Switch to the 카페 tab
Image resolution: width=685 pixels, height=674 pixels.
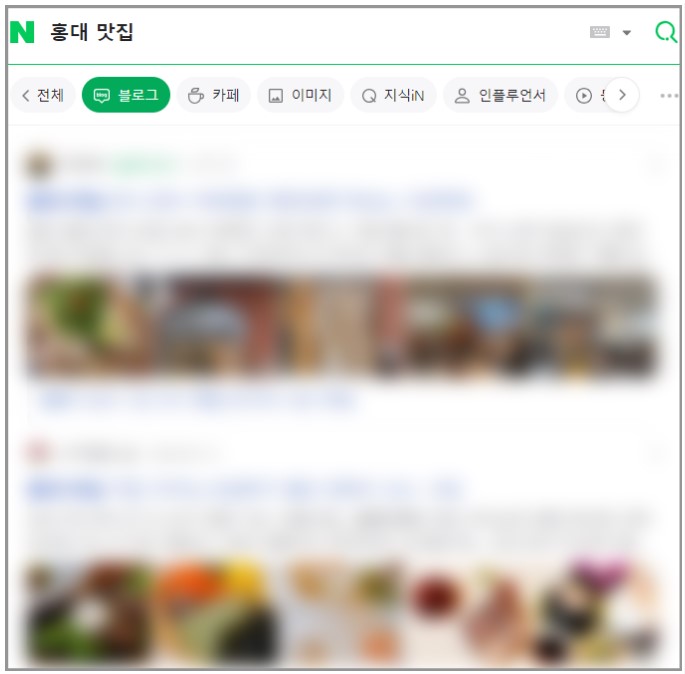(214, 95)
